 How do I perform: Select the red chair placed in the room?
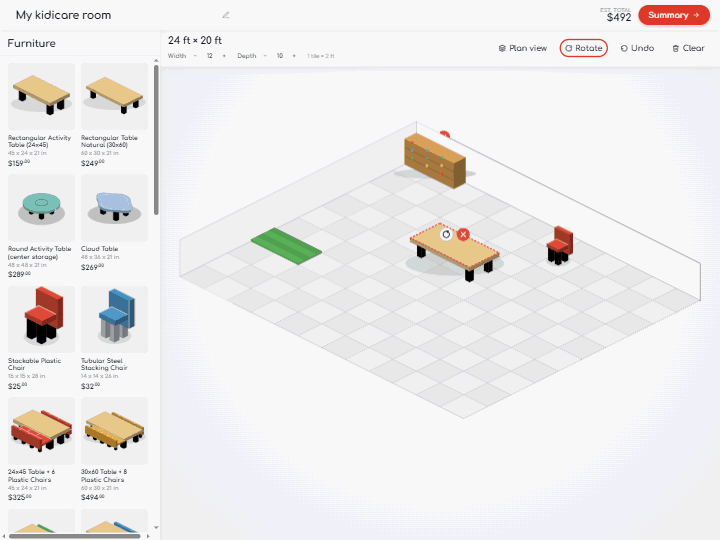pyautogui.click(x=560, y=246)
